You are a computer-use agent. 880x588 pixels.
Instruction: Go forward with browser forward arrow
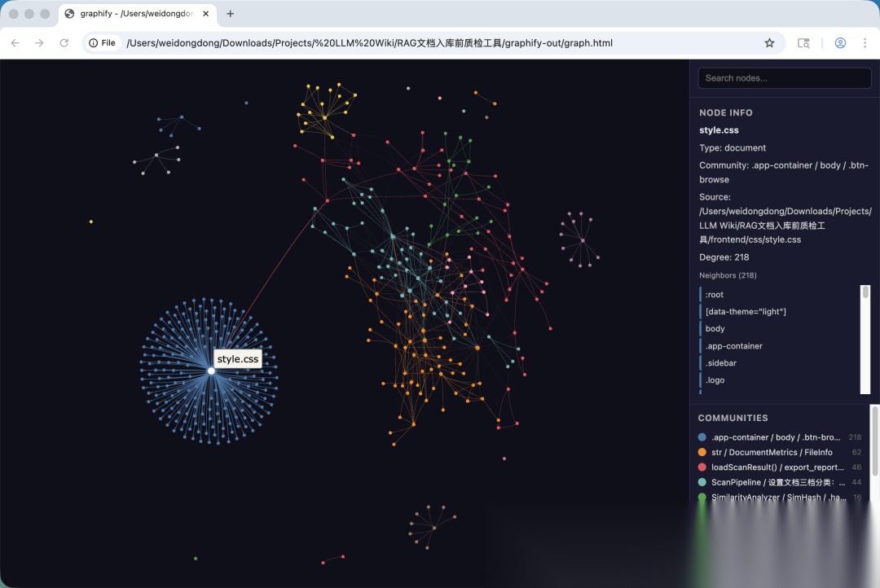coord(39,42)
